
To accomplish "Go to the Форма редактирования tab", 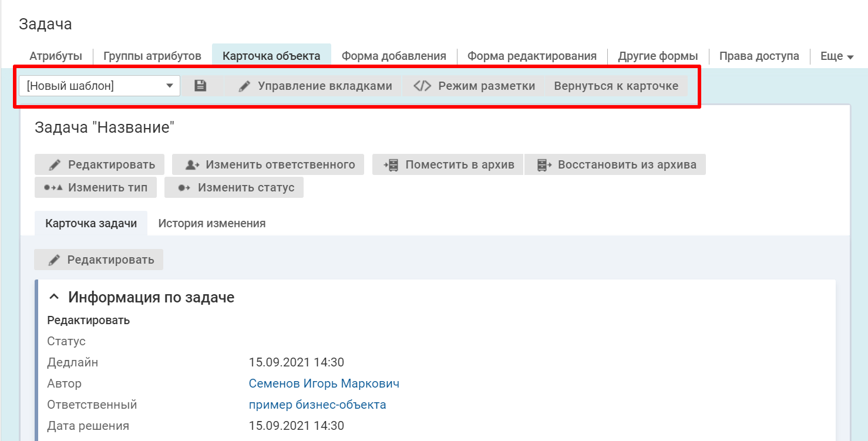I will [531, 56].
